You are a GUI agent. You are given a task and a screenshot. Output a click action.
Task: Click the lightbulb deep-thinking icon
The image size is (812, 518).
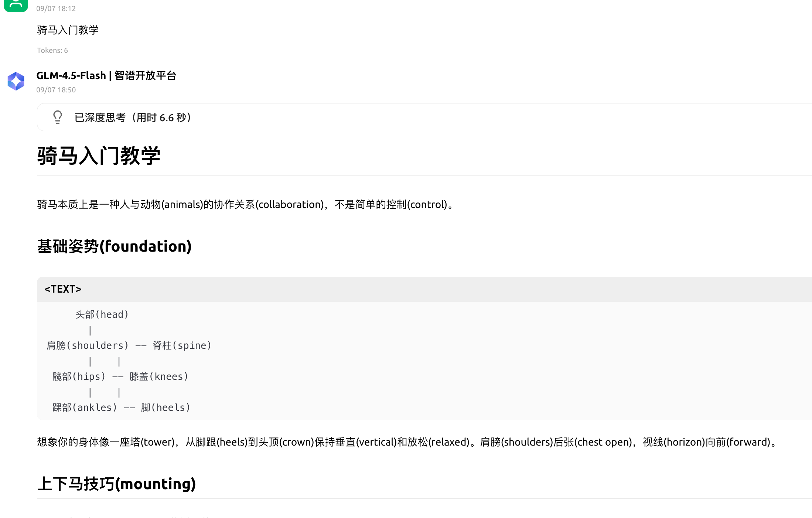(x=58, y=117)
